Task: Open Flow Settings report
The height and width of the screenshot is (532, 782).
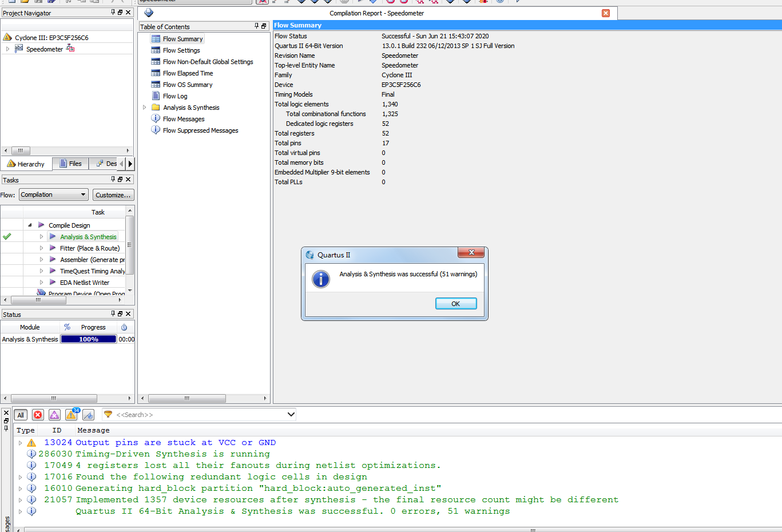Action: (x=181, y=50)
